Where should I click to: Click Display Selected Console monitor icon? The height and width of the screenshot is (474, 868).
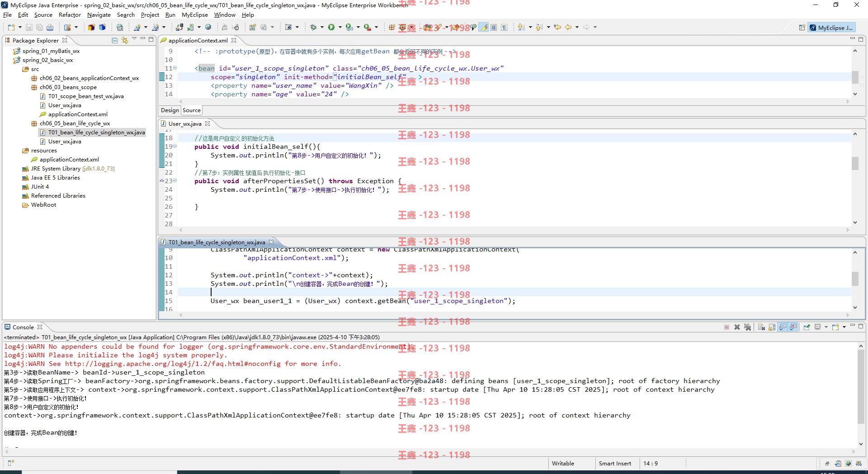(x=817, y=327)
